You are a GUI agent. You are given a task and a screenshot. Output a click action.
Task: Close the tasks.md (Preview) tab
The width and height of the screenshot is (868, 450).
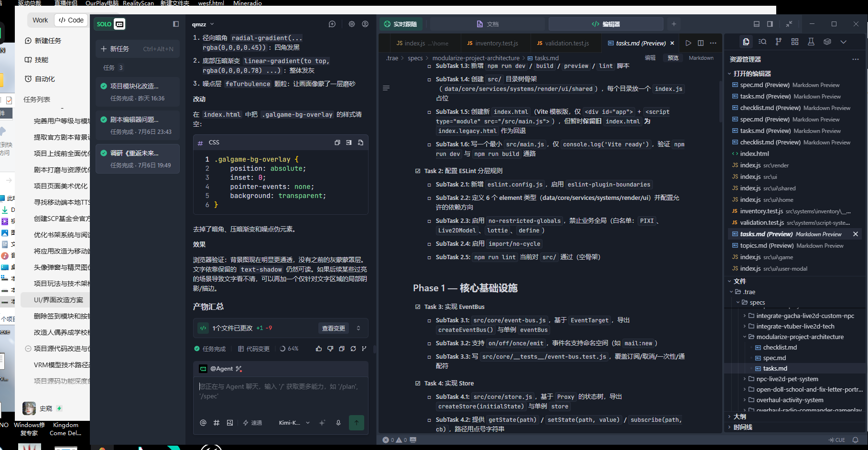click(673, 43)
